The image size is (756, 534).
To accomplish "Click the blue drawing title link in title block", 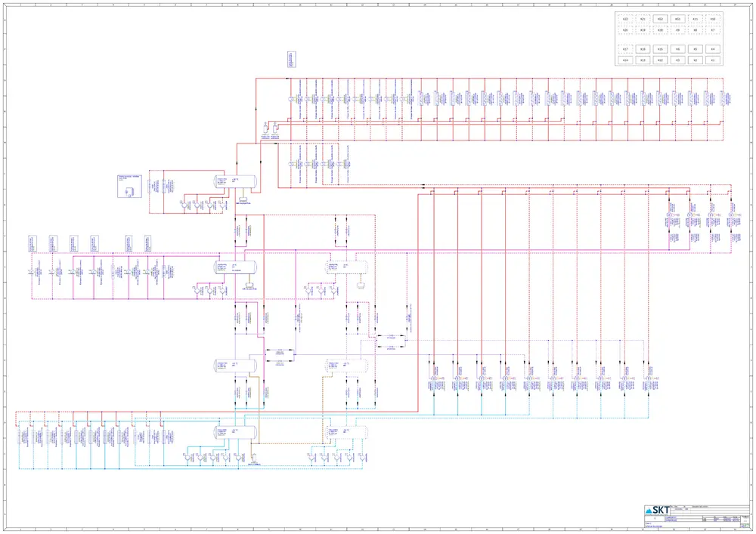I will click(671, 518).
